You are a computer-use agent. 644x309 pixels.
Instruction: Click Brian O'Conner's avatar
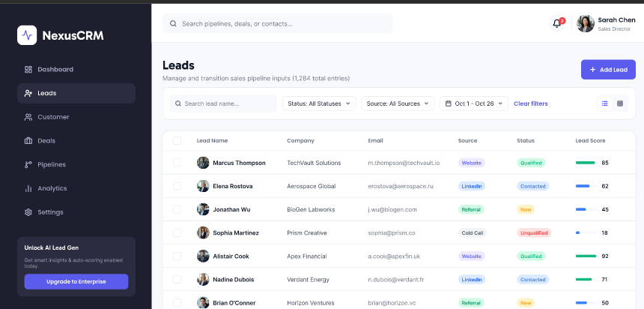click(x=203, y=303)
